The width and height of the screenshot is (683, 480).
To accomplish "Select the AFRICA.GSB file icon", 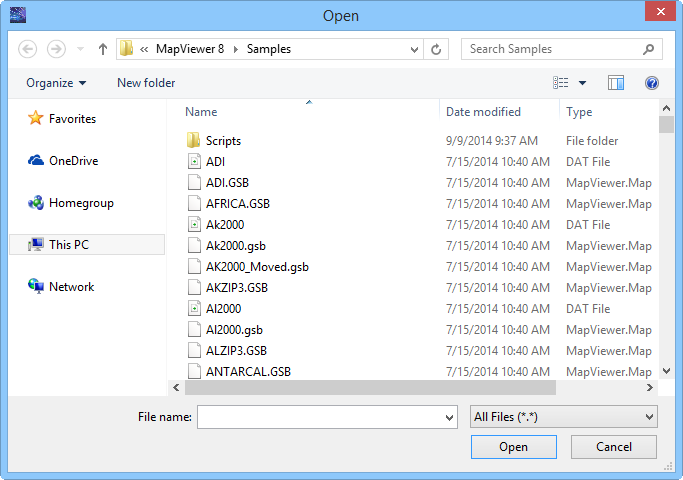I will (194, 203).
